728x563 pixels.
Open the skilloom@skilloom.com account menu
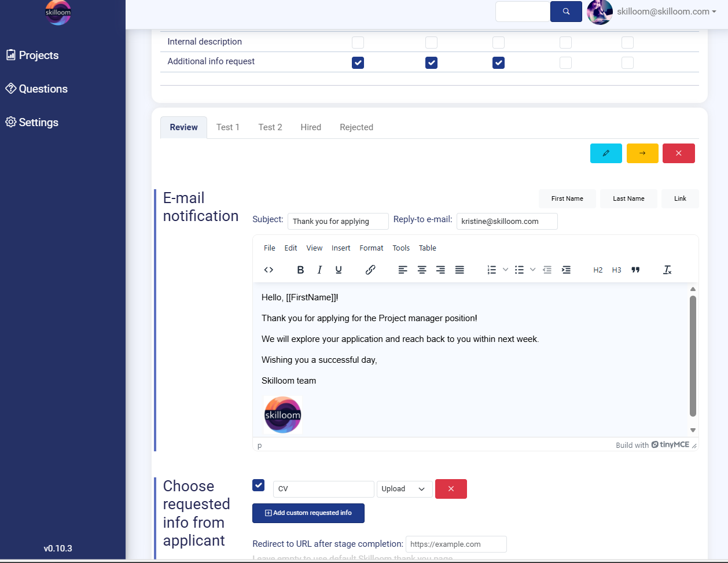[x=666, y=12]
